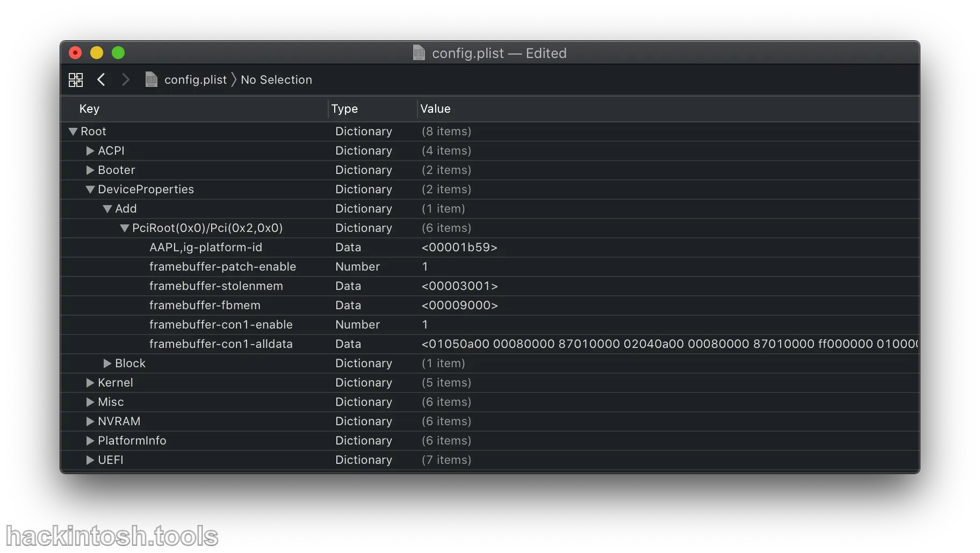Click the config.plist file icon in path bar
The image size is (980, 553).
pos(152,79)
